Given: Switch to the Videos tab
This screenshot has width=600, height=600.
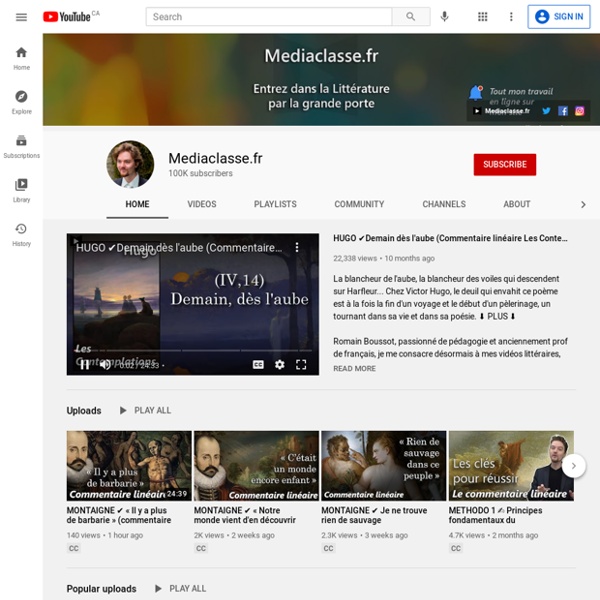Looking at the screenshot, I should click(202, 204).
